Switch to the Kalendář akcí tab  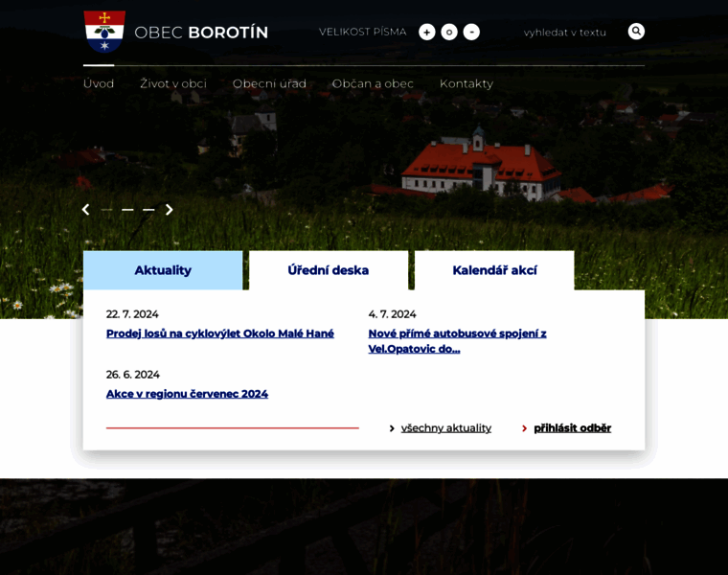494,270
